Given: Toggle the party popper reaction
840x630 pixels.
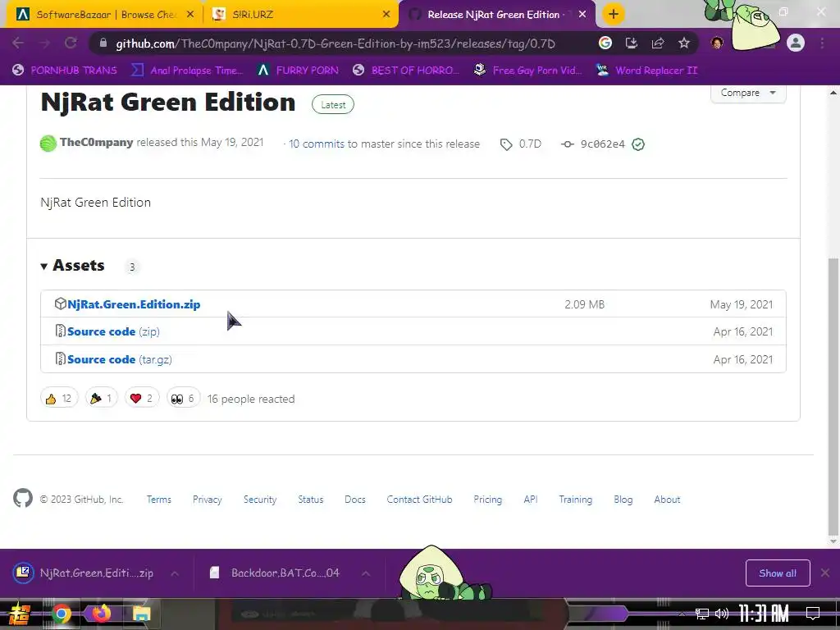Looking at the screenshot, I should pos(101,398).
